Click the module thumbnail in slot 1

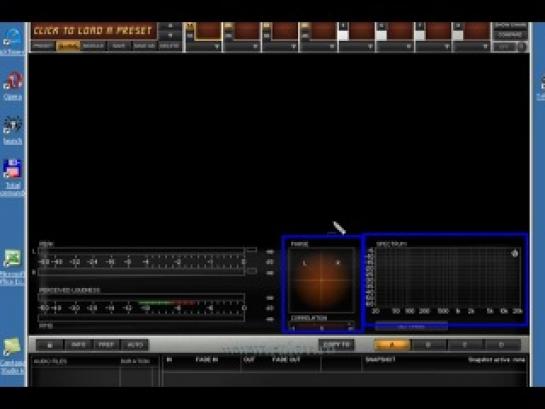point(208,31)
